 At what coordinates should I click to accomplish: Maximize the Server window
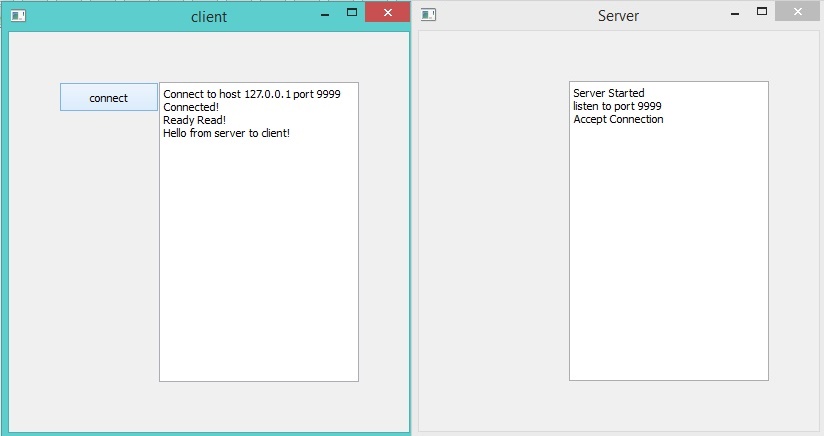click(762, 13)
